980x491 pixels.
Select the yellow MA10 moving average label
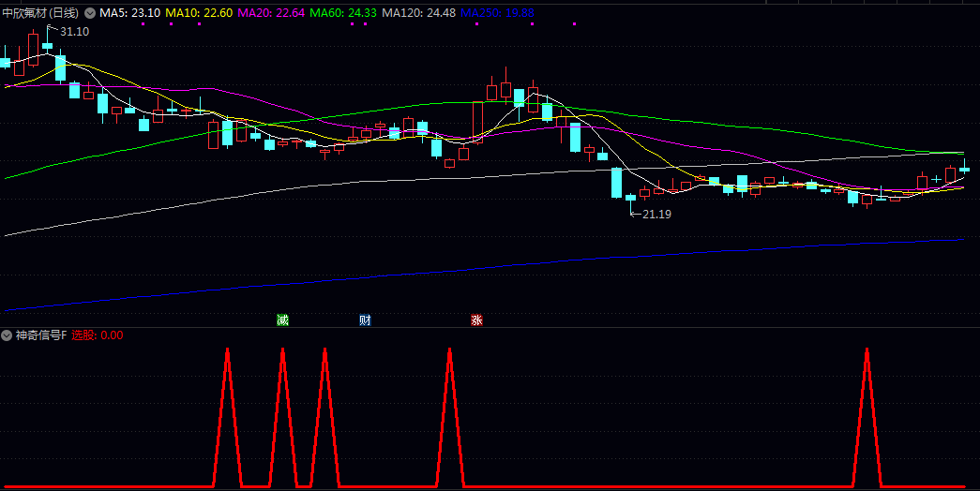coord(199,13)
